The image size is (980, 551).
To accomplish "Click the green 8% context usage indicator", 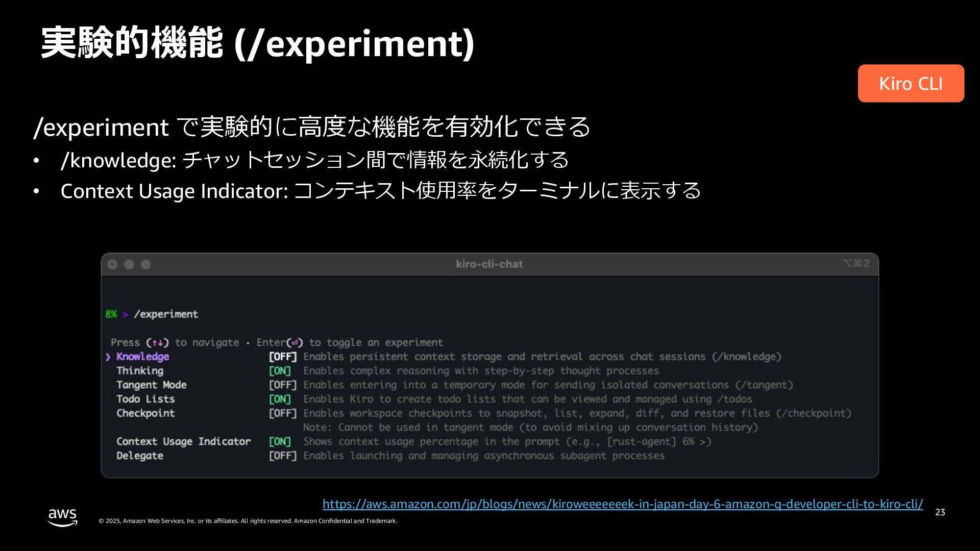I will [111, 314].
